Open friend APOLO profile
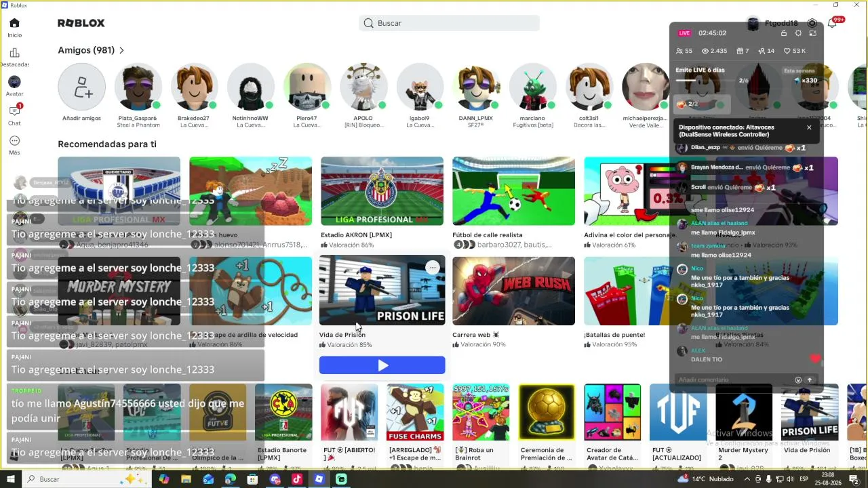The height and width of the screenshot is (488, 868). 363,87
